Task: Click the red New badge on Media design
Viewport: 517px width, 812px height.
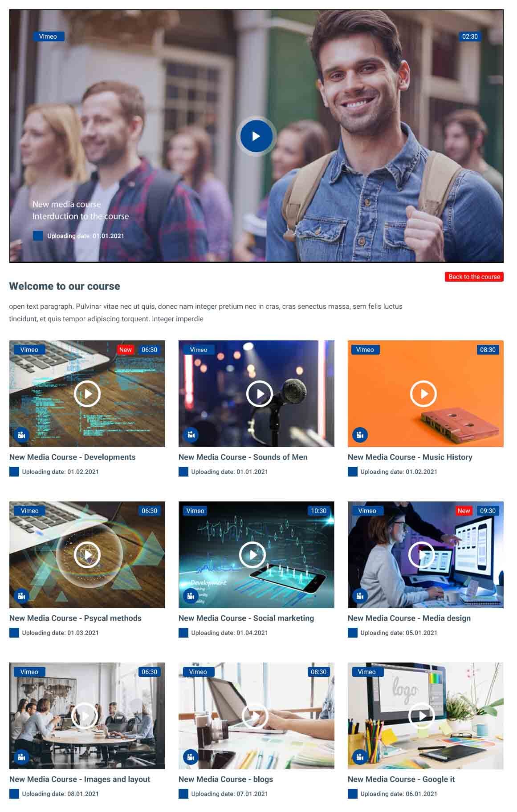Action: pos(464,511)
